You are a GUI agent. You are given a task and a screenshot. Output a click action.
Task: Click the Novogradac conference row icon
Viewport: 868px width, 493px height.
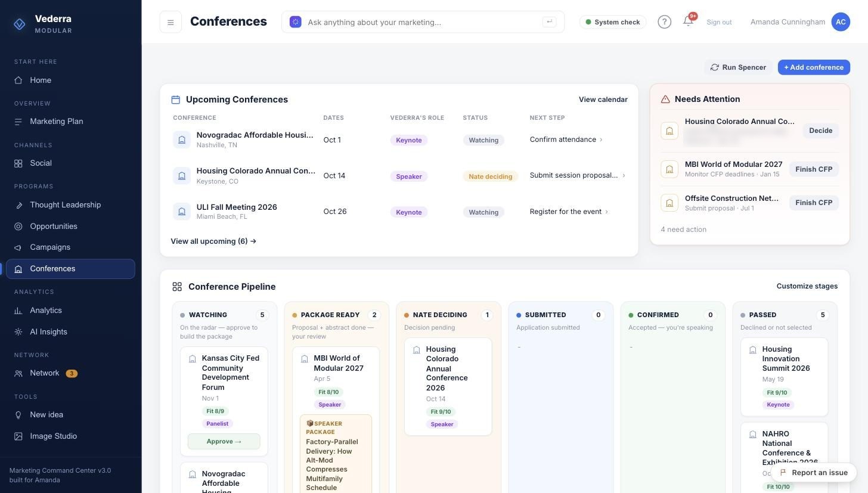(182, 139)
